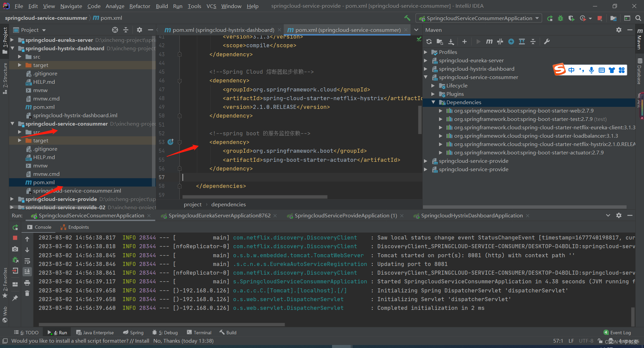644x348 pixels.
Task: Click Search Everywhere magnifier icon
Action: tap(638, 18)
